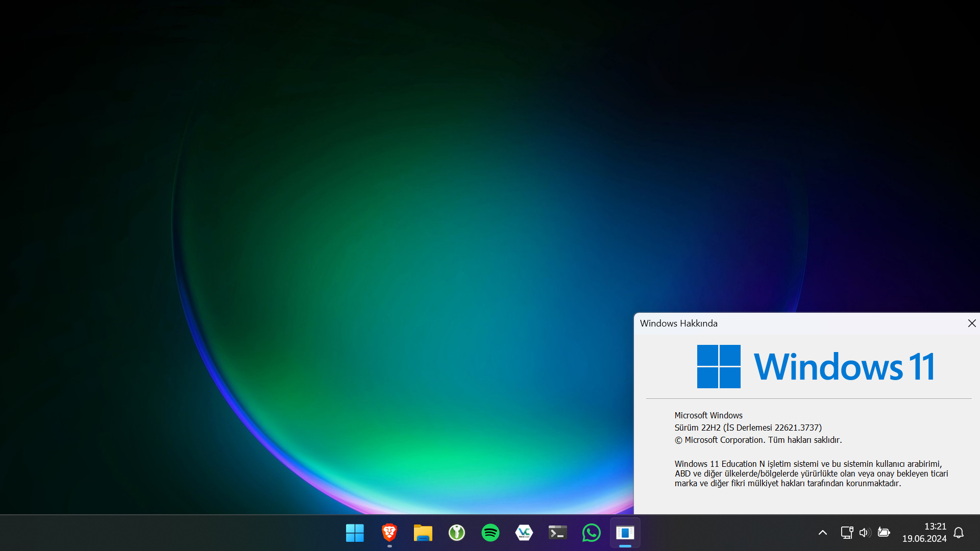Click the 'Windows 11 Education N' paragraph
Viewport: 980px width, 551px height.
pyautogui.click(x=811, y=473)
